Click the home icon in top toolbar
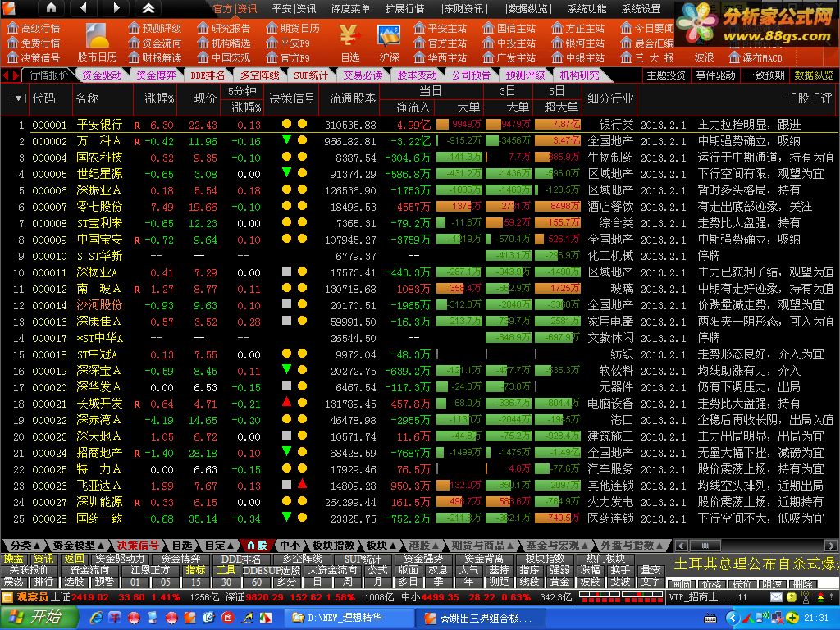840x630 pixels. click(x=51, y=8)
